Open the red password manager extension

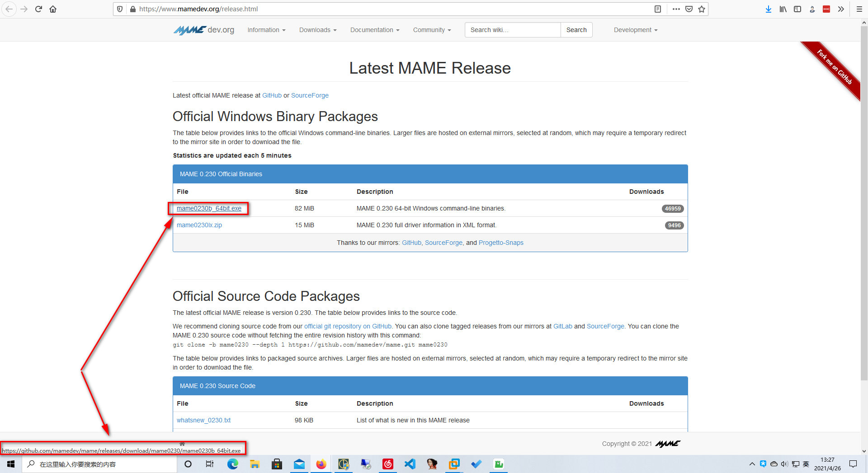coord(826,9)
